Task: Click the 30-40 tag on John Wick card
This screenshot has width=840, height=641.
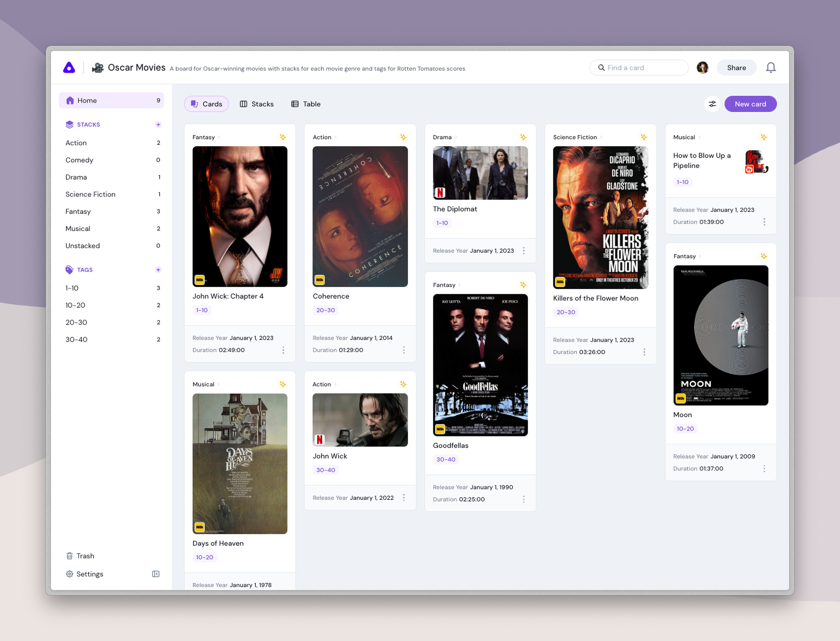Action: (325, 470)
